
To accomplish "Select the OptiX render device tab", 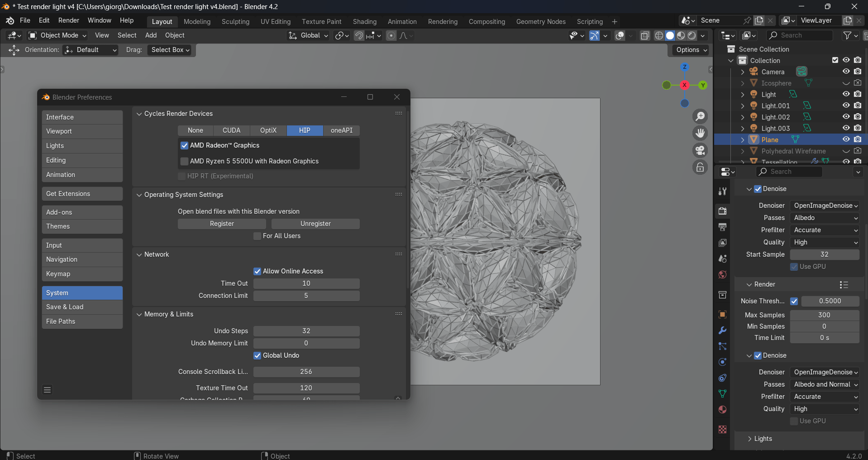I will 268,130.
